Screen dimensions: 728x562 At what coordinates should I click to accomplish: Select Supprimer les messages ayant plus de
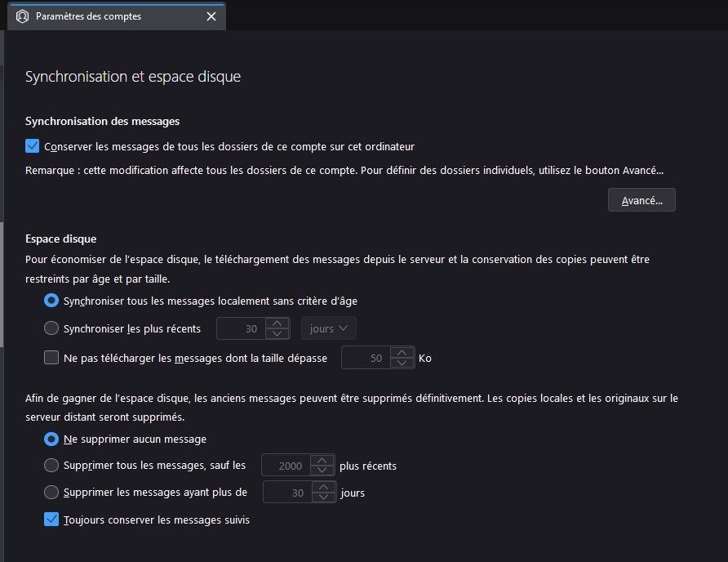51,493
